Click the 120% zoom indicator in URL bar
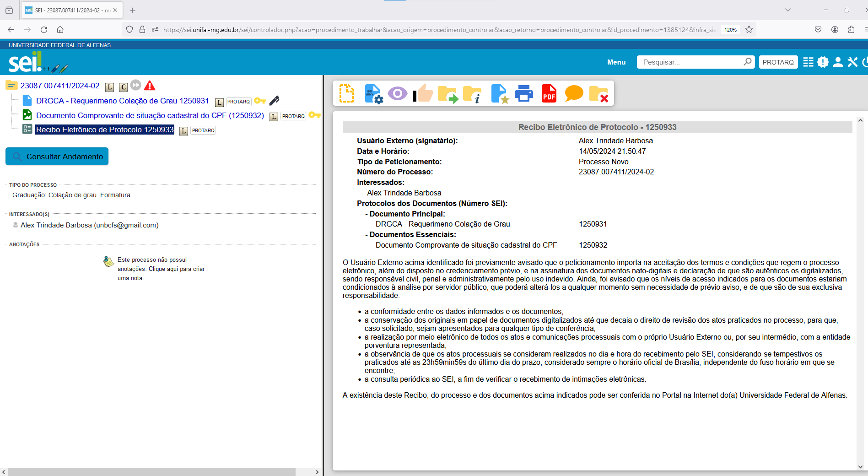This screenshot has width=868, height=476. coord(730,30)
